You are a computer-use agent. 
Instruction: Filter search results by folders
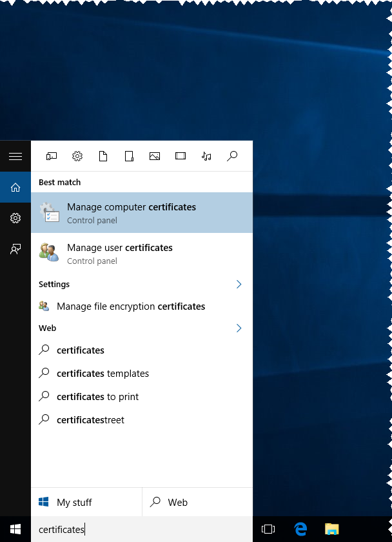coord(129,156)
